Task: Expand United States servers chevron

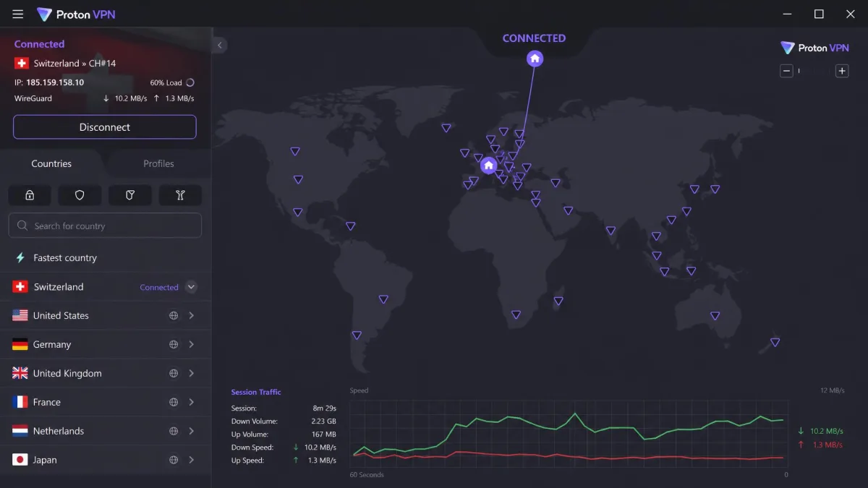Action: [x=192, y=316]
